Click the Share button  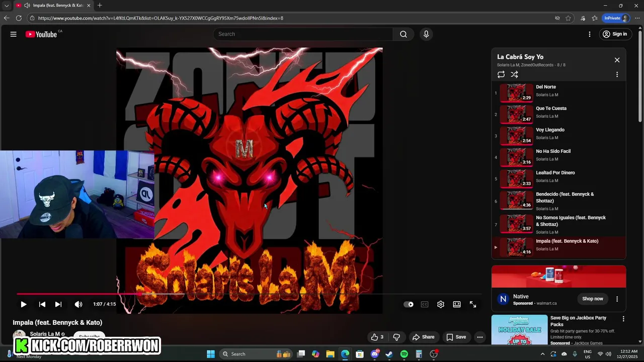click(x=423, y=337)
